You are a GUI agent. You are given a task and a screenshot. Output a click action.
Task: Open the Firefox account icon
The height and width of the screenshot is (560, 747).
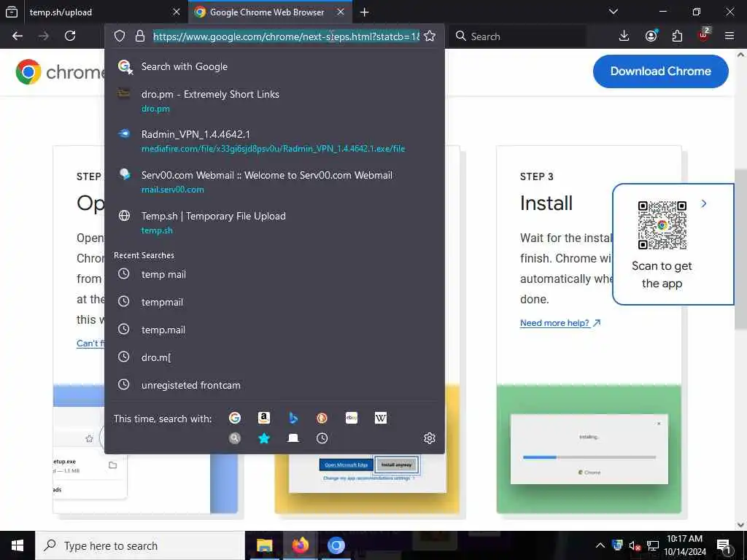point(651,36)
